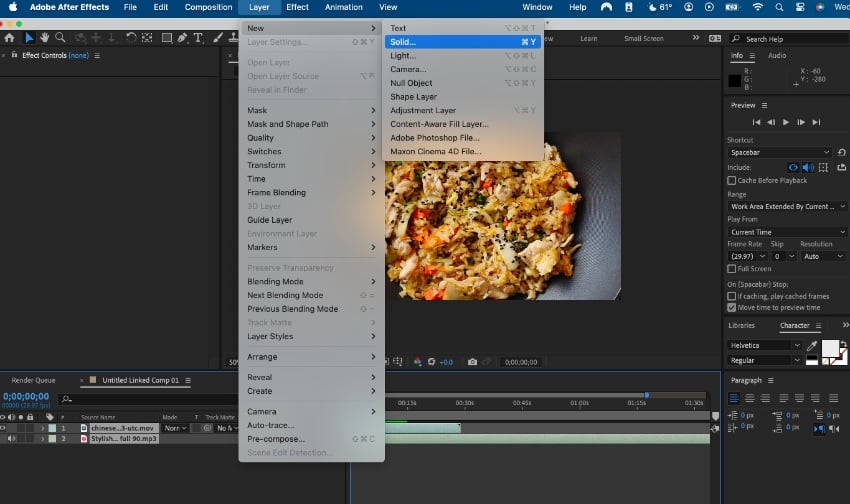This screenshot has width=850, height=504.
Task: Step to previous frame in Preview
Action: [771, 122]
